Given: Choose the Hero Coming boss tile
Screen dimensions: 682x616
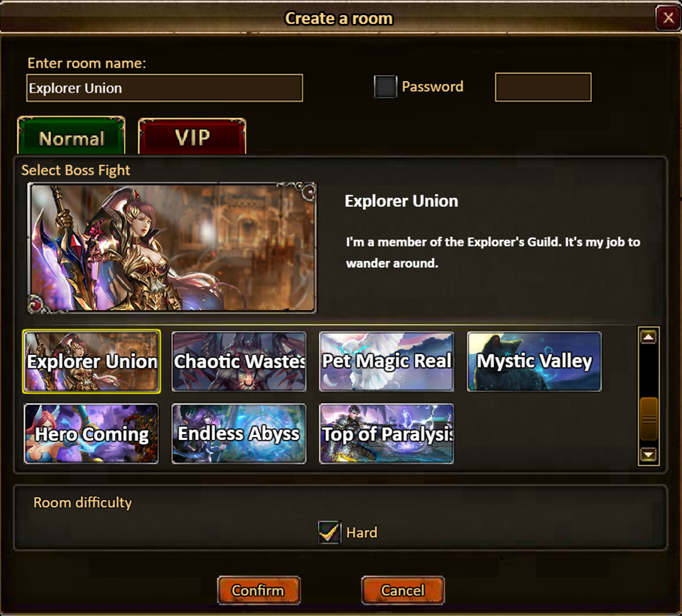Looking at the screenshot, I should click(x=91, y=434).
